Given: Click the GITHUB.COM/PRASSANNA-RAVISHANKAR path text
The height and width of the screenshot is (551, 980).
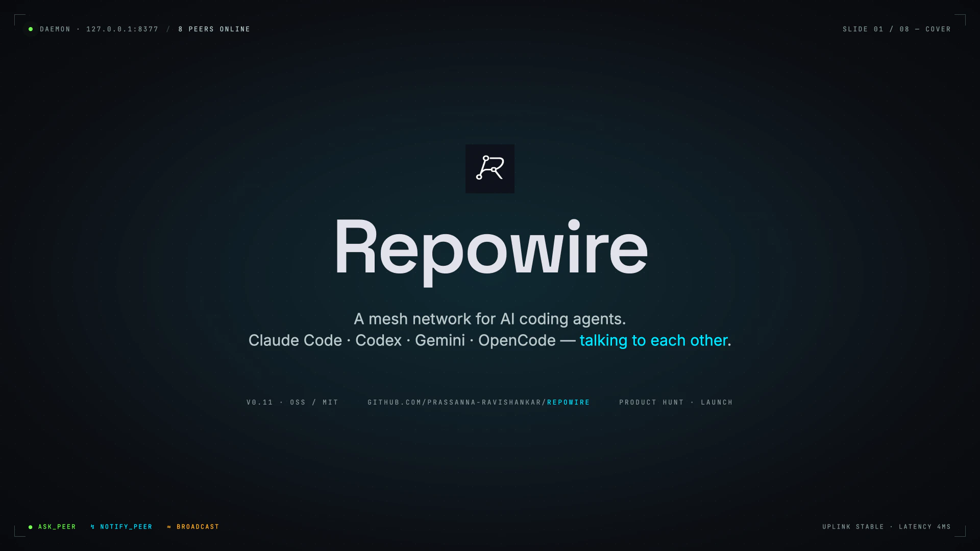Looking at the screenshot, I should 457,403.
